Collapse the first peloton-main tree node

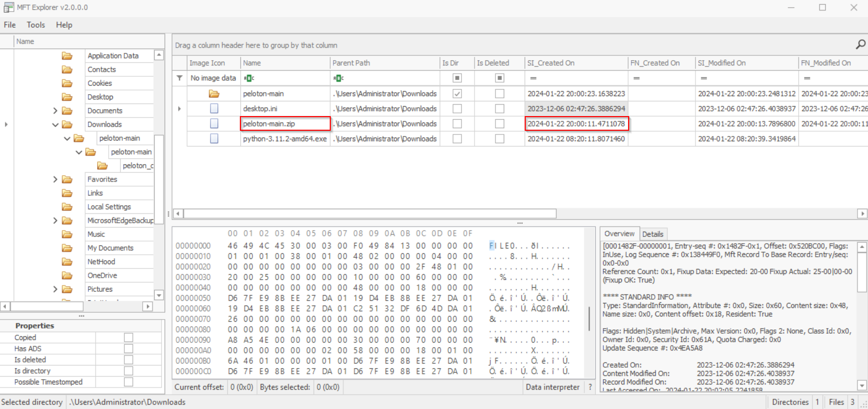click(x=67, y=138)
